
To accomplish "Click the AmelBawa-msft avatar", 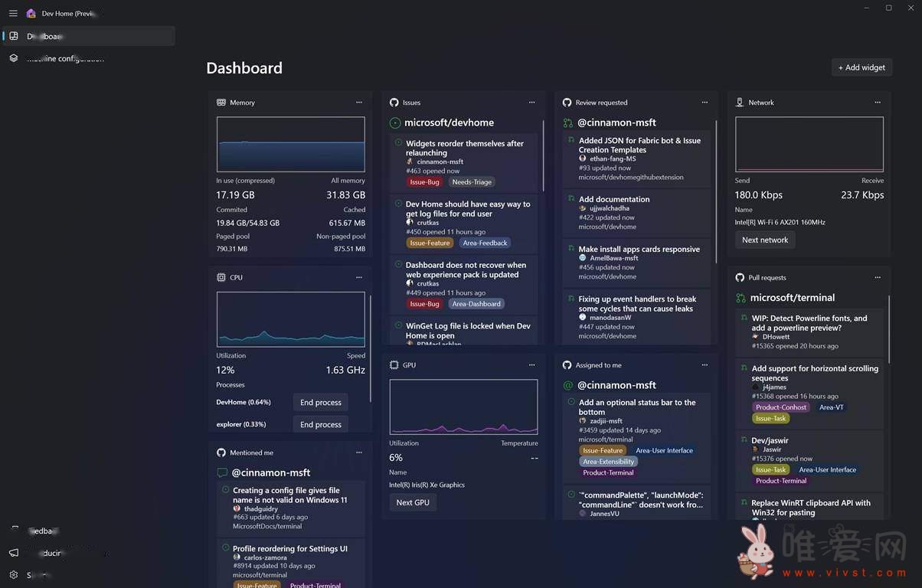I will pyautogui.click(x=583, y=258).
